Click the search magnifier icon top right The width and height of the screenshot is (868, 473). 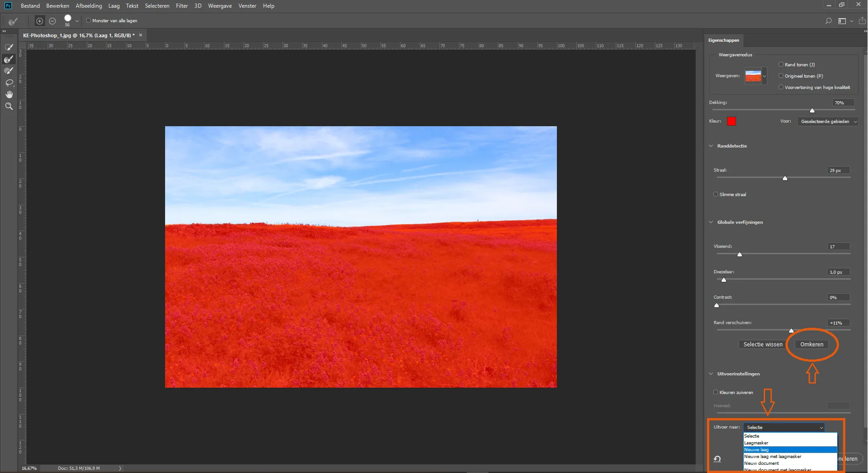(829, 21)
